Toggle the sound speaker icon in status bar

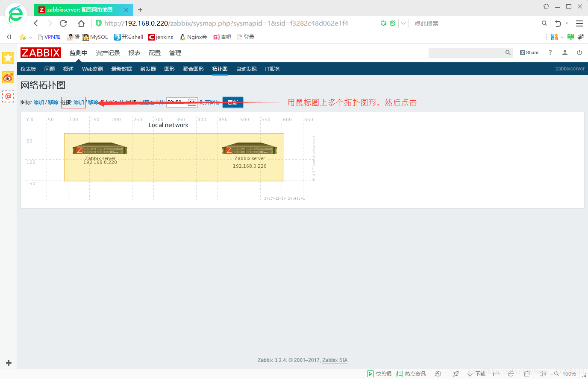click(543, 374)
